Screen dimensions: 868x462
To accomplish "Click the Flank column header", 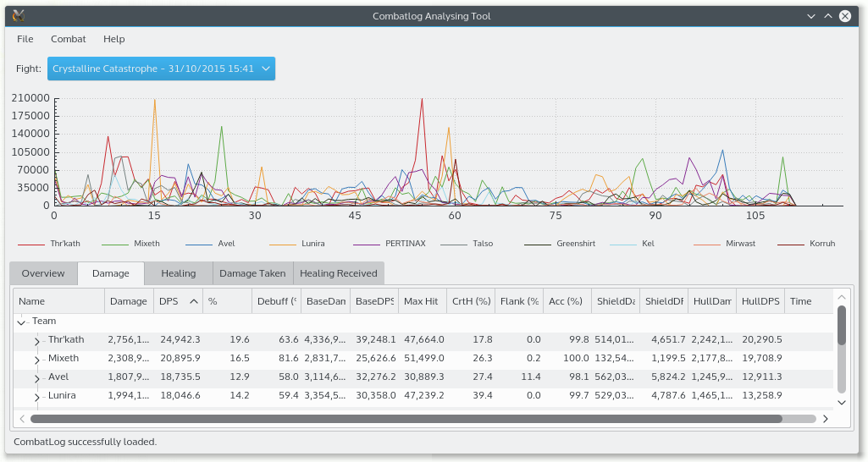I will click(x=519, y=301).
